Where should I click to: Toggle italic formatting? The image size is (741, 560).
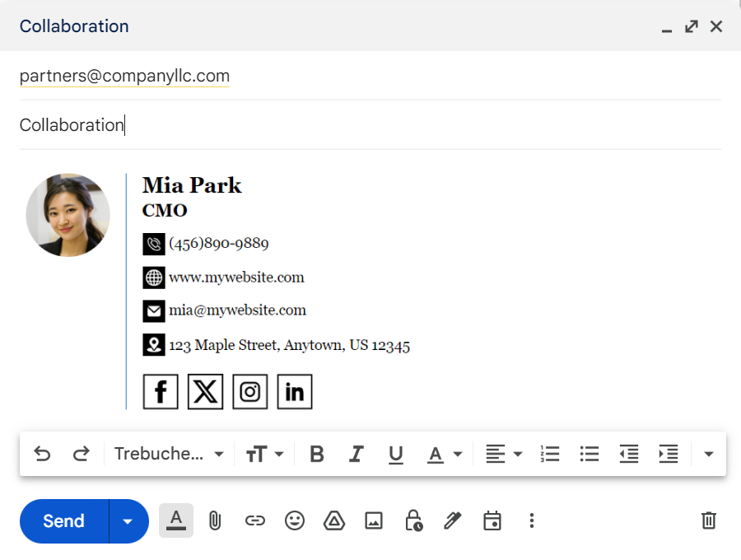coord(356,454)
